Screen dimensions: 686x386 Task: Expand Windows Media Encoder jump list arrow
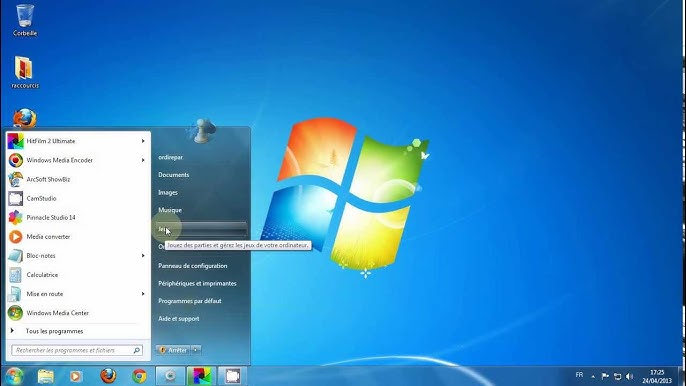[x=143, y=160]
